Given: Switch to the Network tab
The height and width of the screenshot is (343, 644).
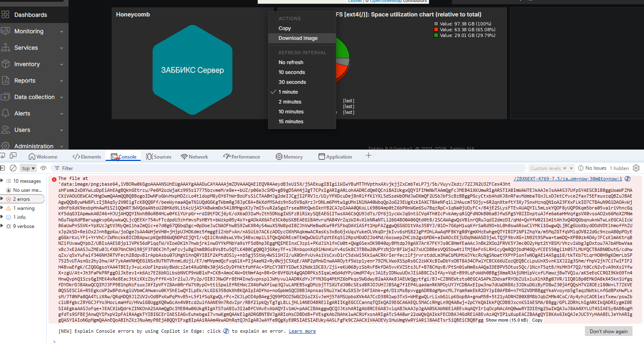Looking at the screenshot, I should tap(195, 157).
